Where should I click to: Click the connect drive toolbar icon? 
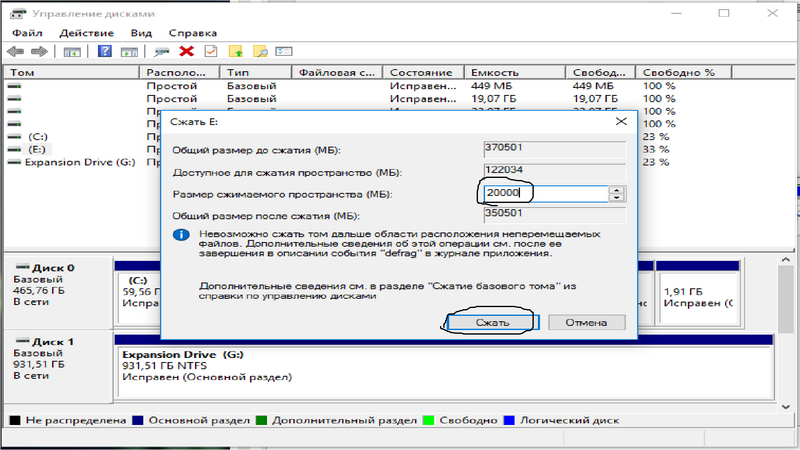click(x=162, y=52)
